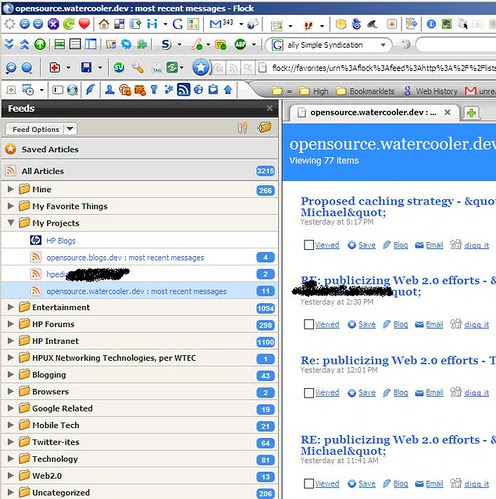Screen dimensions: 496x499
Task: Open the Proposed caching strategy article
Action: (x=398, y=207)
